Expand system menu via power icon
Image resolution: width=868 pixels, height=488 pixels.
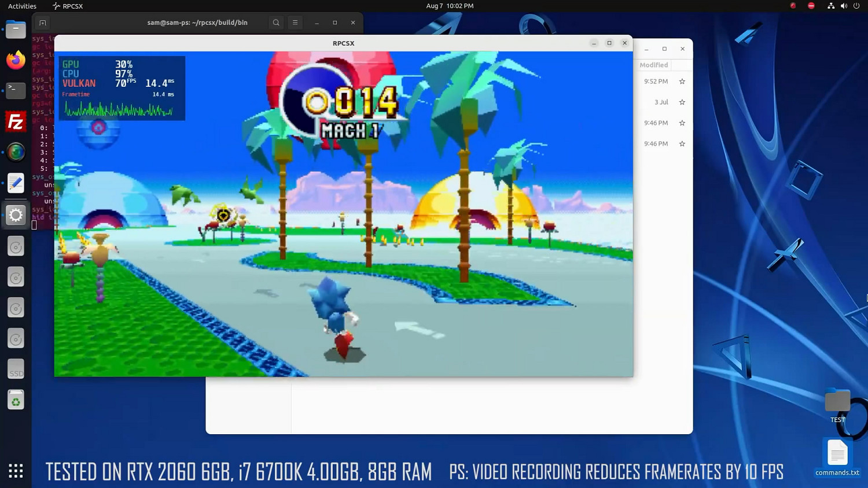[856, 6]
